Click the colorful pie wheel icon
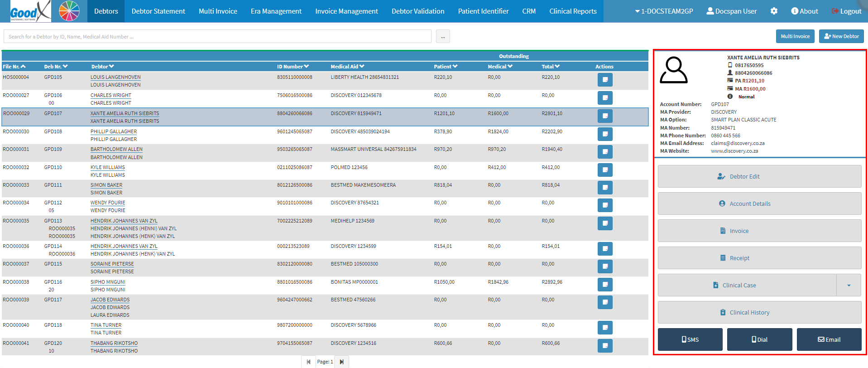Screen dimensions: 868x368 69,11
